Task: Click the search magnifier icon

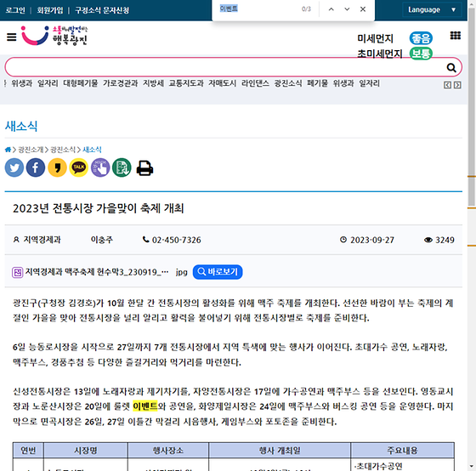Action: point(451,67)
